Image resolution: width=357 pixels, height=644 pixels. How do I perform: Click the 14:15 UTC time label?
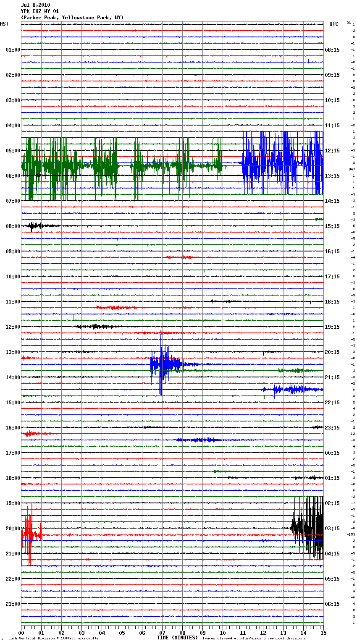point(332,201)
